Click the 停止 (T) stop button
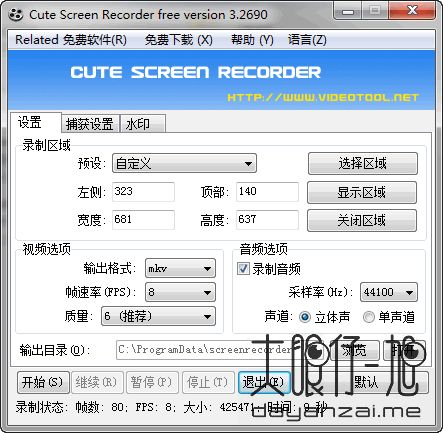The height and width of the screenshot is (433, 443). (208, 382)
